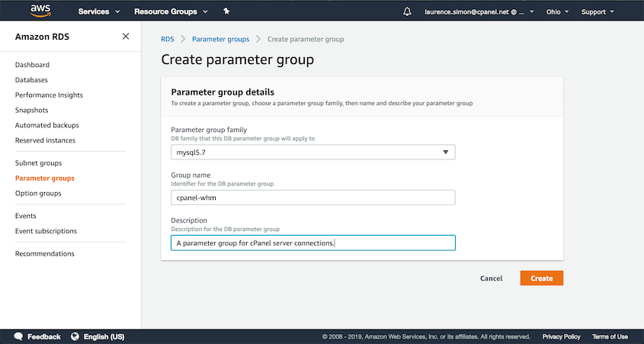This screenshot has width=644, height=344.
Task: Open the pin shortcuts icon in navbar
Action: point(226,11)
